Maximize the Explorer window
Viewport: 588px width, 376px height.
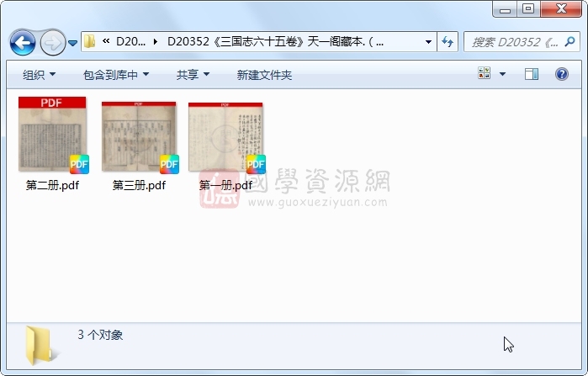(x=528, y=8)
